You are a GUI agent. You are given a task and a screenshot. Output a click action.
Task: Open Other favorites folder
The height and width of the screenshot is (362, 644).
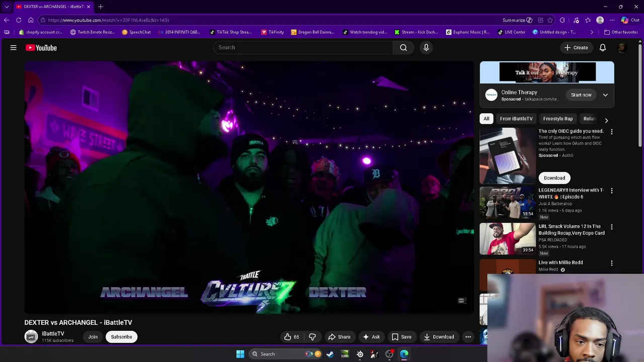[x=621, y=32]
